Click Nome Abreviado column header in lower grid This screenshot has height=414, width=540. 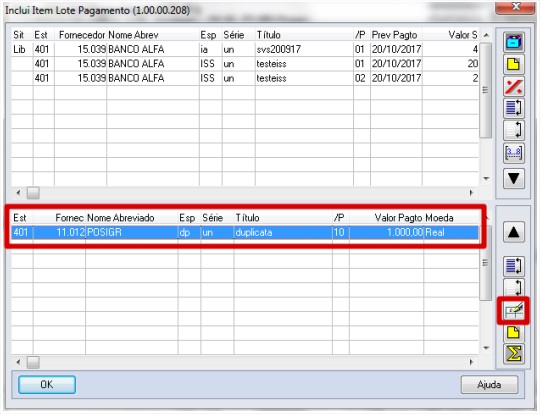click(x=121, y=218)
